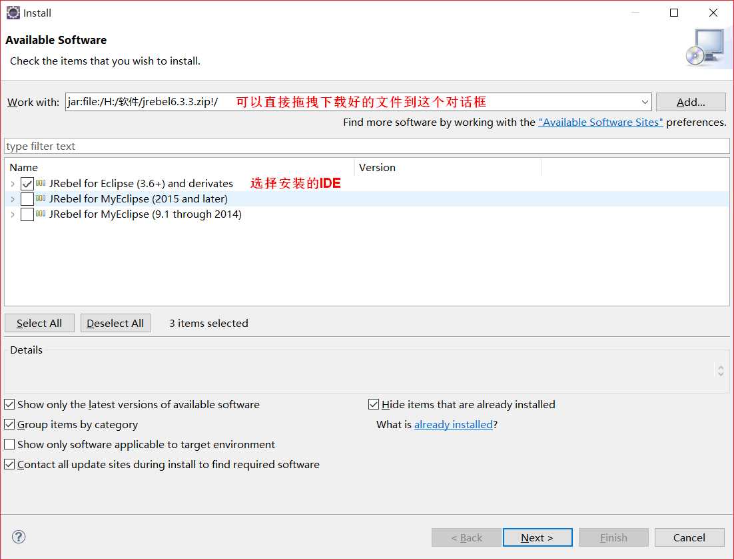
Task: Click the JRebel for MyEclipse 9.1 category icon
Action: [x=41, y=214]
